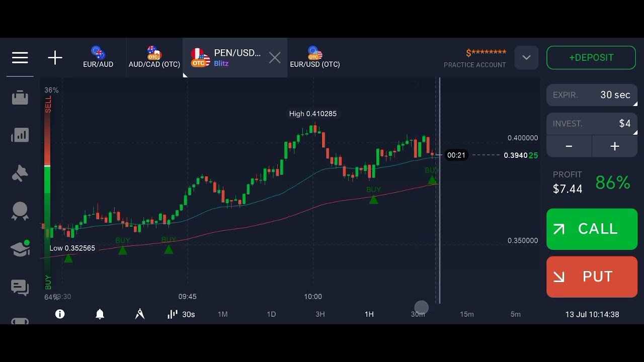Viewport: 644px width, 362px height.
Task: Place a PUT trade
Action: (592, 277)
